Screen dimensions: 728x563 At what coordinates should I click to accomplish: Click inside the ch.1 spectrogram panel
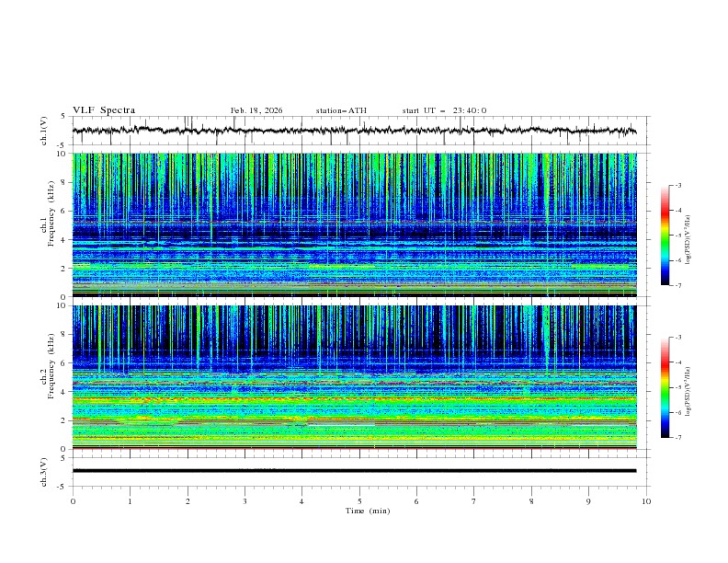358,225
